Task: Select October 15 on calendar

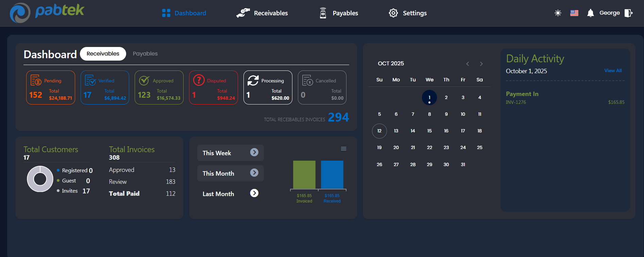Action: [429, 131]
